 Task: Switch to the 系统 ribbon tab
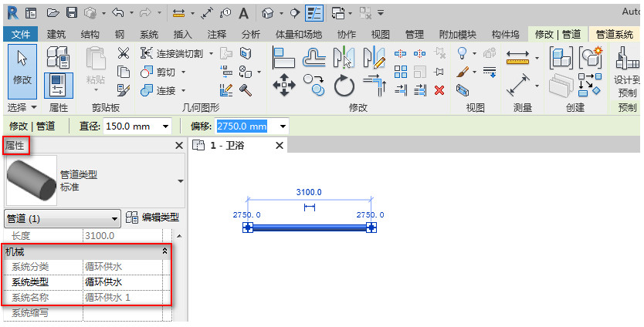click(x=149, y=35)
